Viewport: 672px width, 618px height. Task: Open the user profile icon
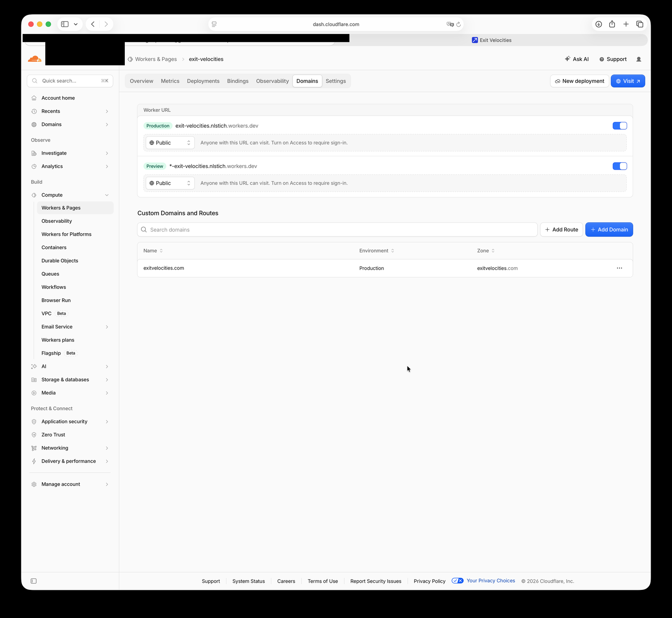point(639,59)
